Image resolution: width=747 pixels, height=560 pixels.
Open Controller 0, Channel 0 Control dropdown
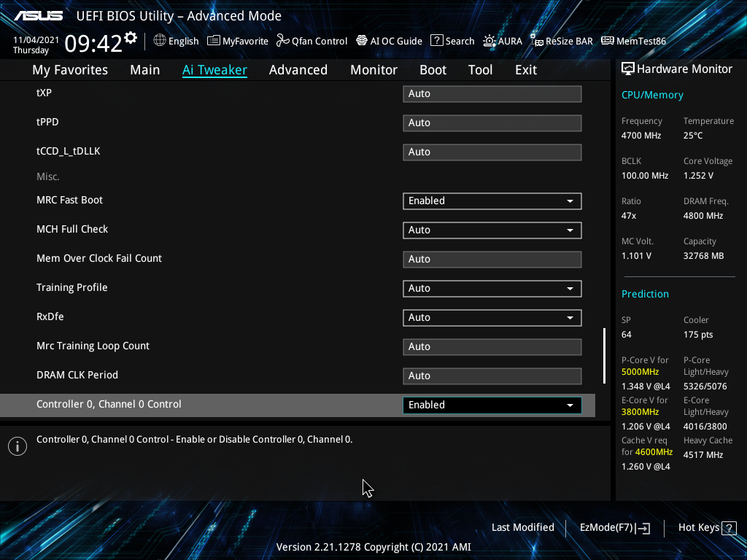click(x=492, y=405)
